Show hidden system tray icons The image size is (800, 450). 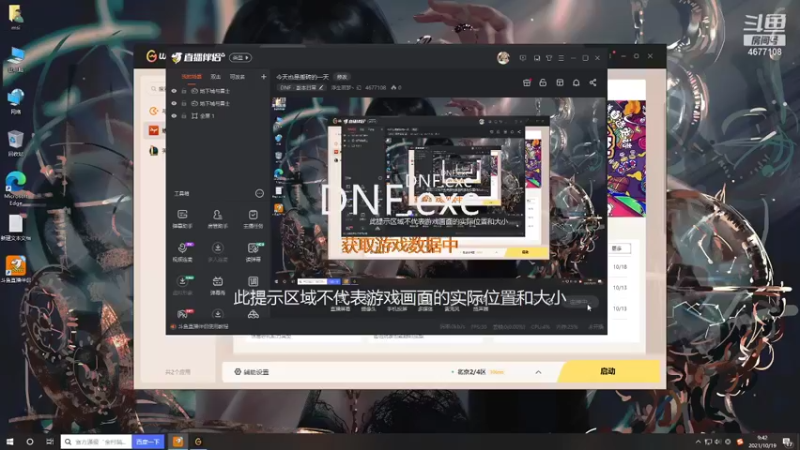click(x=698, y=442)
